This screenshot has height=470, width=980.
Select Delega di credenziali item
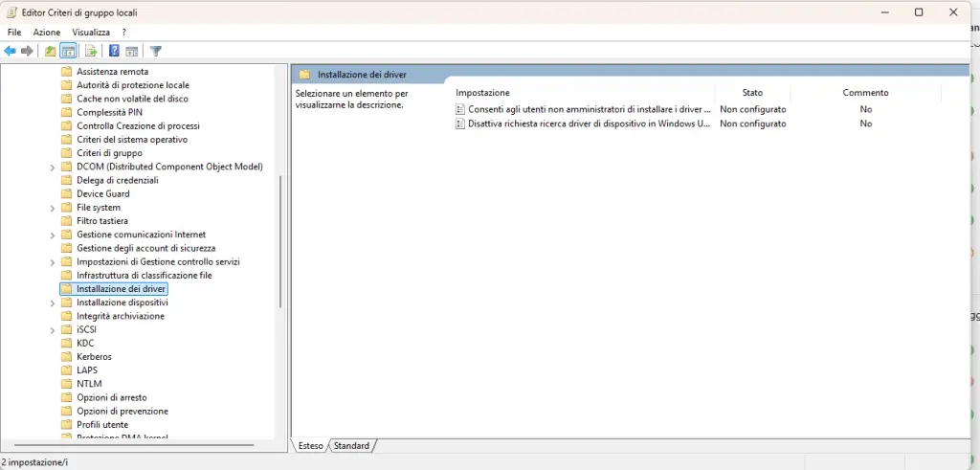point(118,180)
